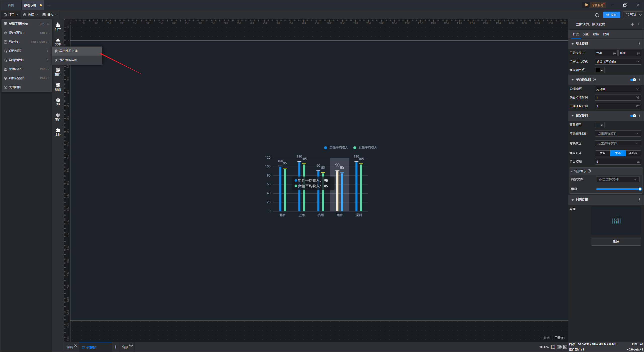Screen dimensions: 644x352
Task: Open the 本地 local components icon
Action: point(58,132)
